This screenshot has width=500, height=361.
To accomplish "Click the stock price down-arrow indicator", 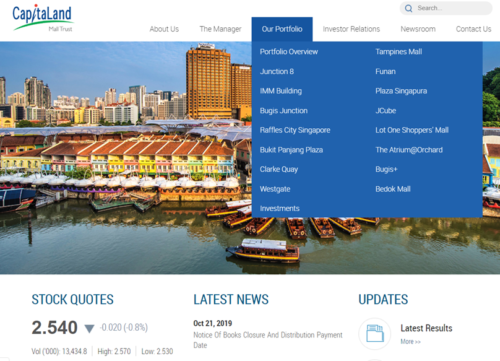I will click(89, 329).
